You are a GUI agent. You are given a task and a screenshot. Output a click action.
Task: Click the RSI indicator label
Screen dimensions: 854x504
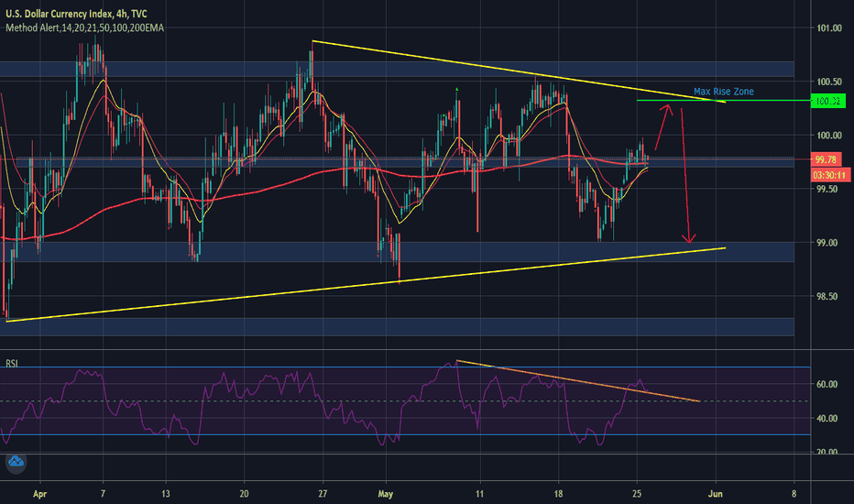tap(11, 363)
